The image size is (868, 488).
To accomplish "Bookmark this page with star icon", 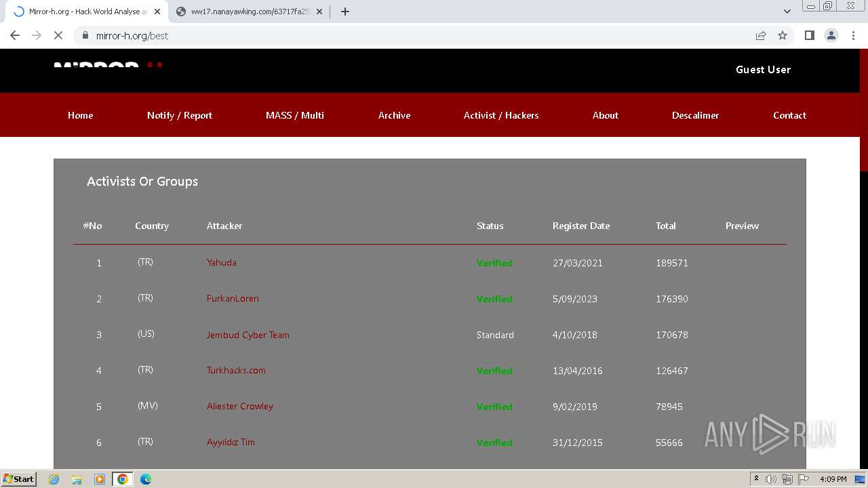I will click(783, 35).
